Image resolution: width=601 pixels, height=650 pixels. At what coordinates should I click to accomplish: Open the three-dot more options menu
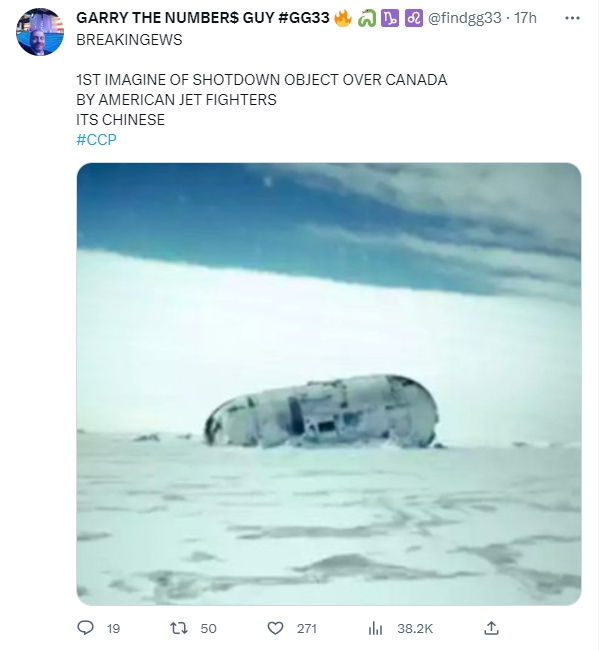coord(572,18)
